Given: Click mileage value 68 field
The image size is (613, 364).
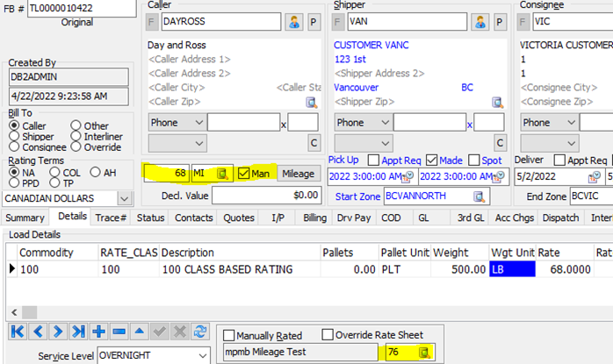Looking at the screenshot, I should [x=167, y=174].
